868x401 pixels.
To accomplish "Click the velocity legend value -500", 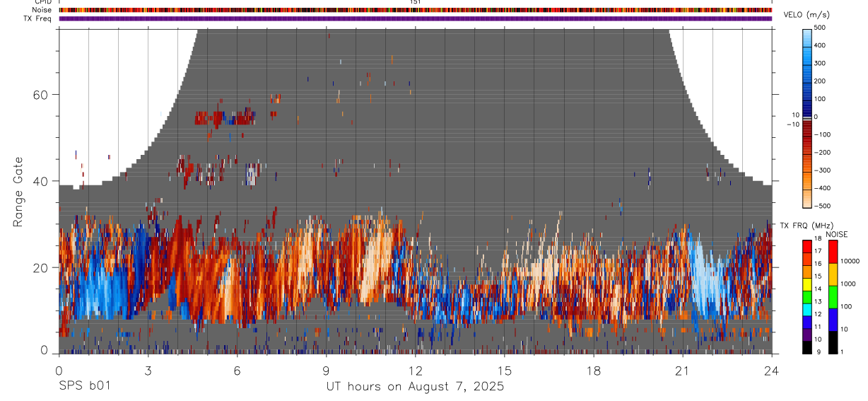I will [x=821, y=206].
